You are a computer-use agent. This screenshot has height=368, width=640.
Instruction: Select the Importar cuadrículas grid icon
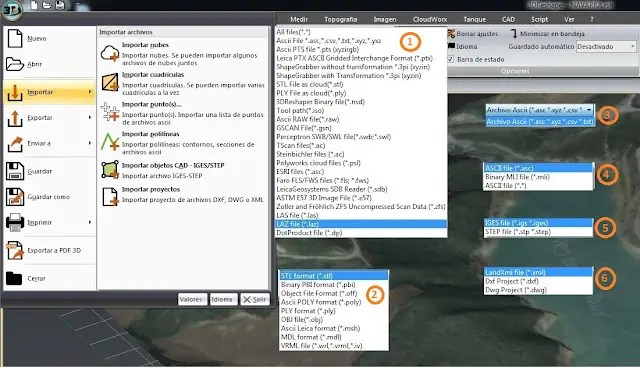pos(110,83)
